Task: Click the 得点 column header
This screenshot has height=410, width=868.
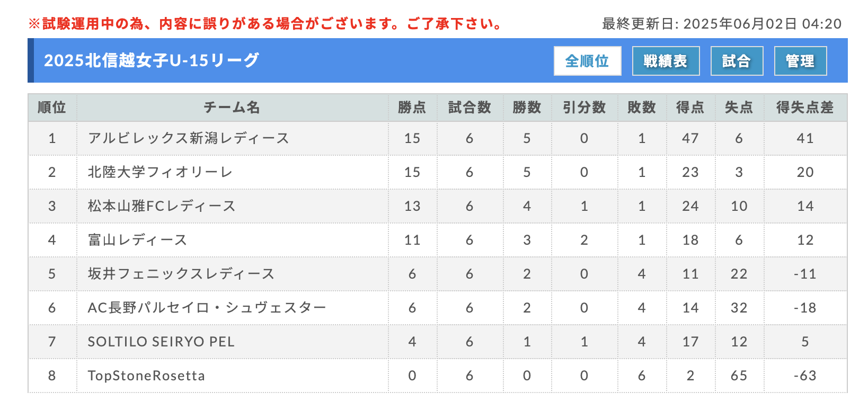Action: click(x=690, y=108)
